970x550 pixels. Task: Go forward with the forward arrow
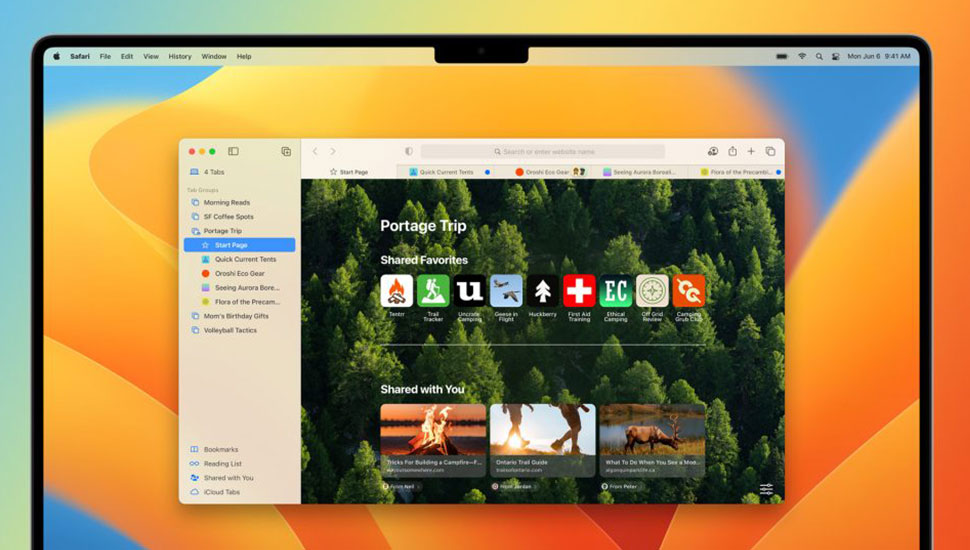tap(333, 151)
